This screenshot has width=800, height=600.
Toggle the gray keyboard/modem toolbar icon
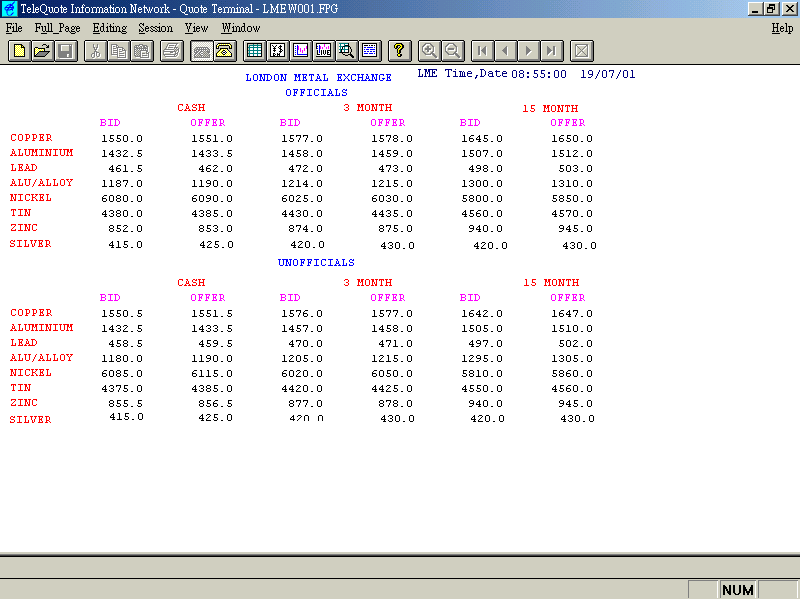(x=202, y=51)
